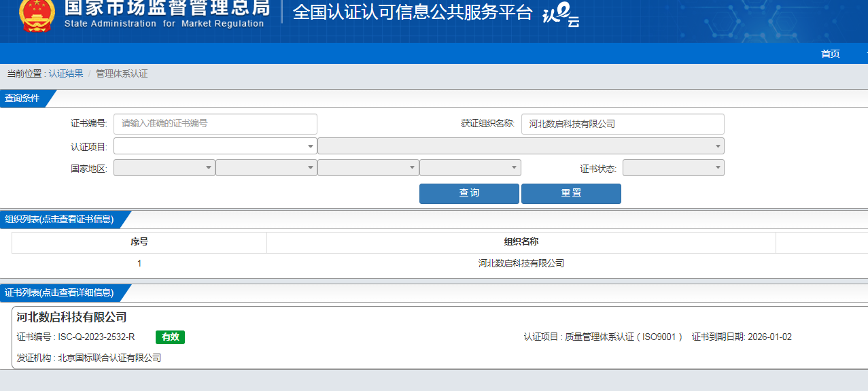
Task: Open 河北数启科技有限公司 in organization list row
Action: [521, 264]
